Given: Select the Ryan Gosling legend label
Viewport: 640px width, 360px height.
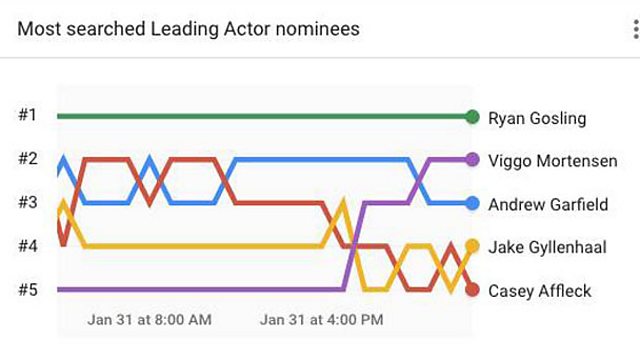Looking at the screenshot, I should tap(537, 118).
